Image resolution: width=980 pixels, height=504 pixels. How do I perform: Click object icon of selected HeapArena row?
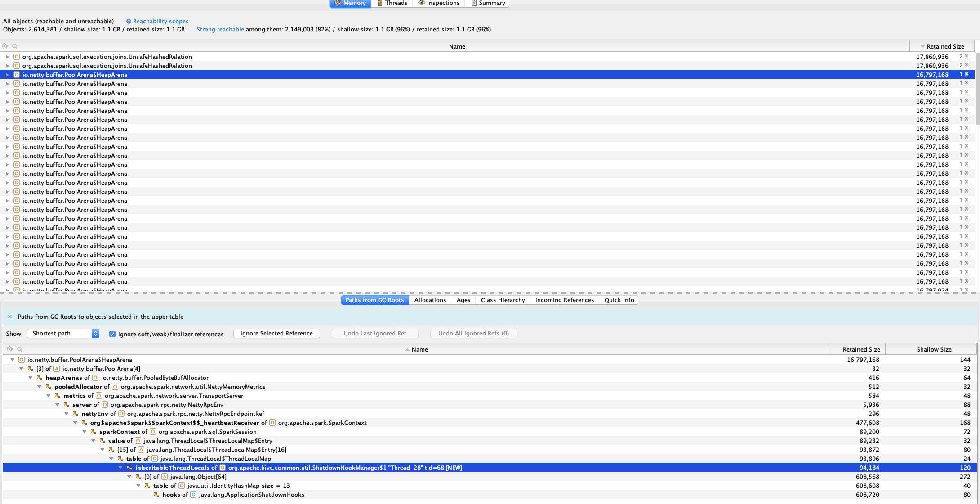pyautogui.click(x=17, y=75)
